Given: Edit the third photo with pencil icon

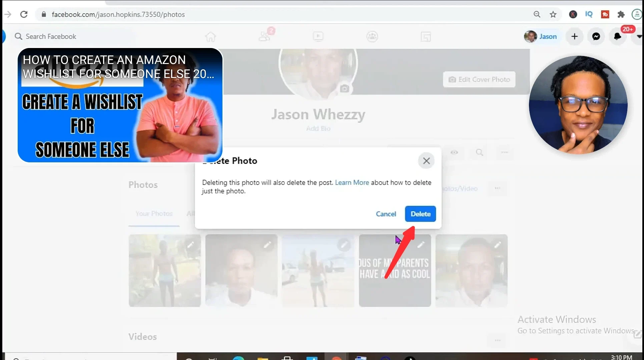Looking at the screenshot, I should tap(344, 245).
